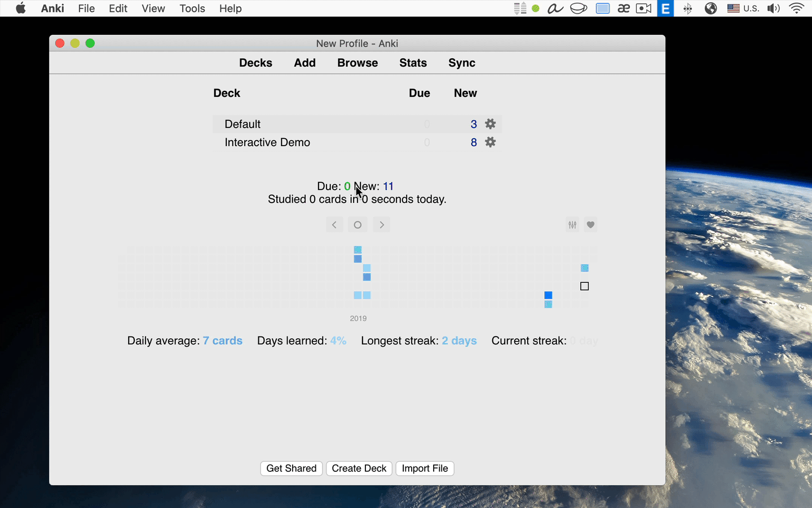Viewport: 812px width, 508px height.
Task: Click the Import File button
Action: [425, 468]
